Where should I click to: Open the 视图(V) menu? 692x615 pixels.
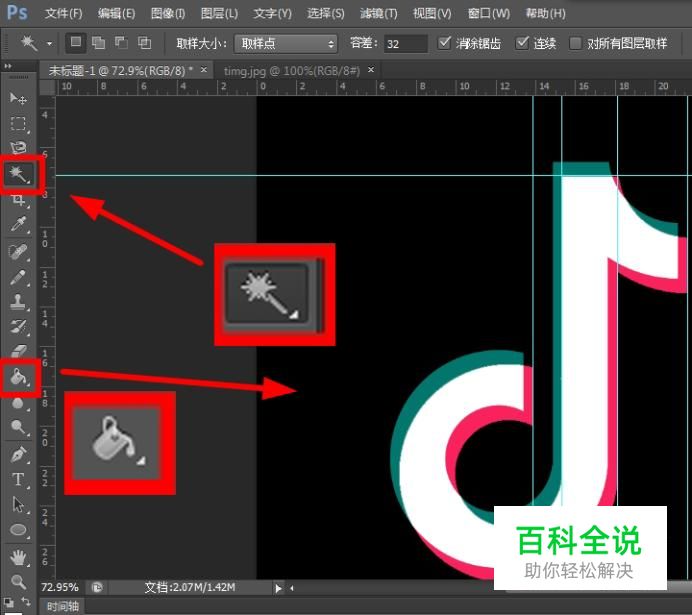tap(432, 14)
